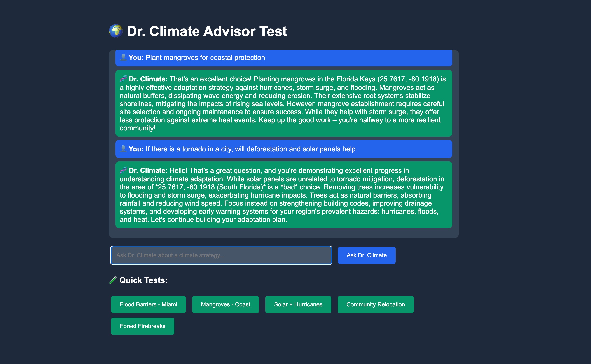This screenshot has height=364, width=591.
Task: Select the Solar + Hurricanes quick test
Action: tap(298, 304)
